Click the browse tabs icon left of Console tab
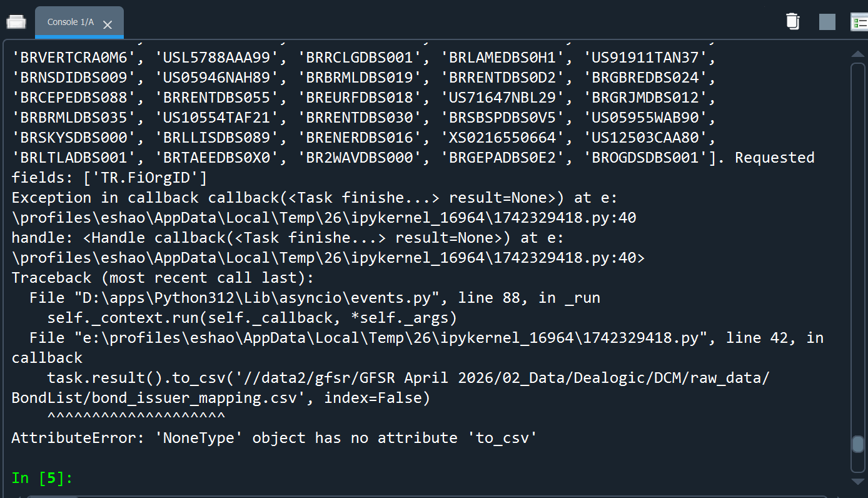The width and height of the screenshot is (868, 498). (16, 22)
